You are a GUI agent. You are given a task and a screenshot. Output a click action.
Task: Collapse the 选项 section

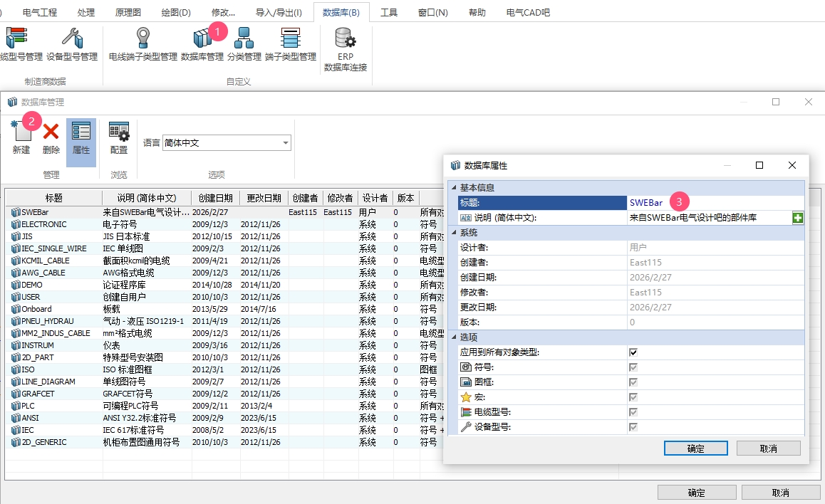tap(454, 337)
